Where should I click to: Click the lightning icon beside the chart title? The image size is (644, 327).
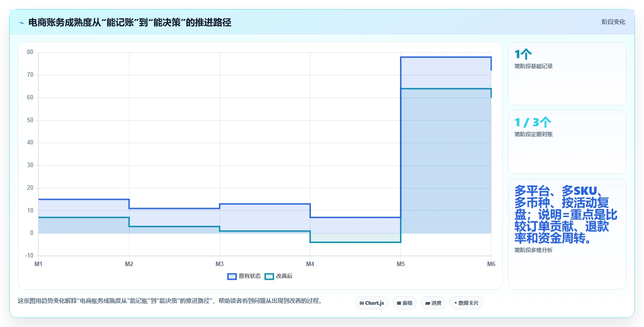pos(21,22)
